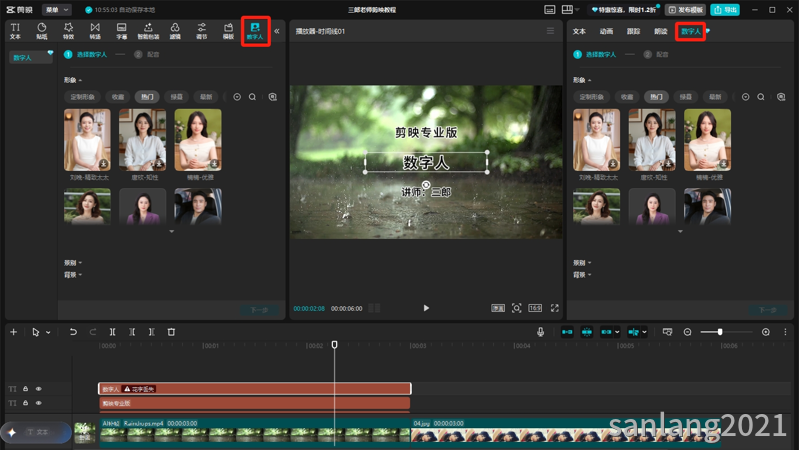Zoom in the timeline with plus icon

(765, 332)
